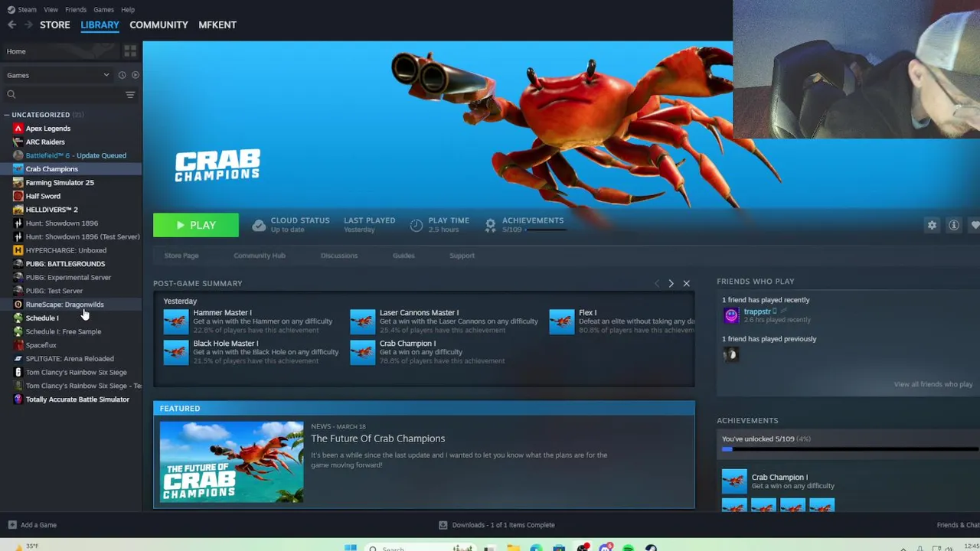Select Half Sword game
Viewport: 980px width, 551px height.
click(x=43, y=196)
